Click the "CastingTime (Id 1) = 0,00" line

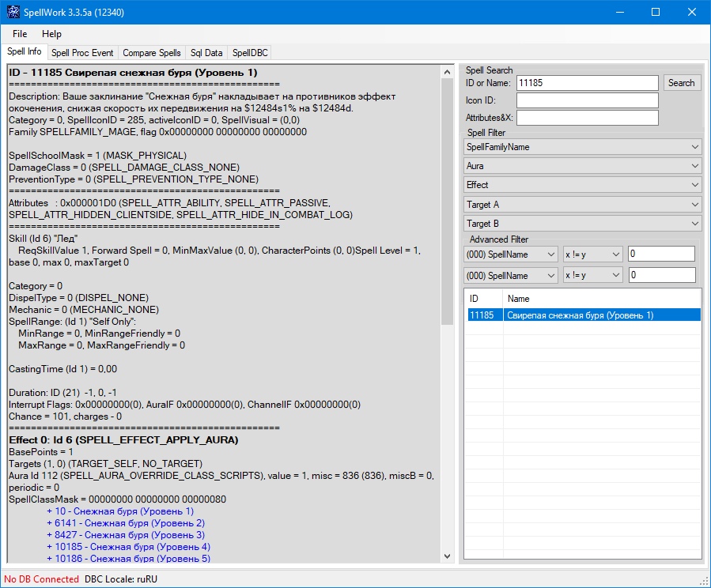[x=62, y=369]
